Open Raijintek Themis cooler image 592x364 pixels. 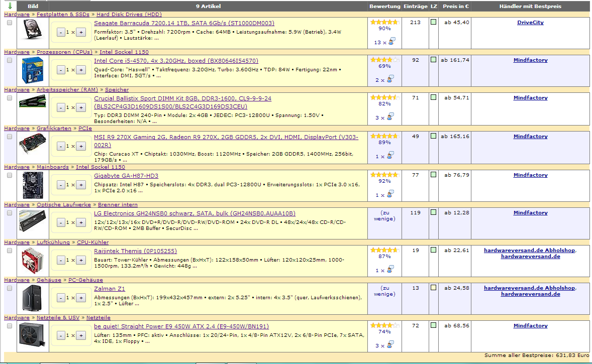tap(33, 260)
